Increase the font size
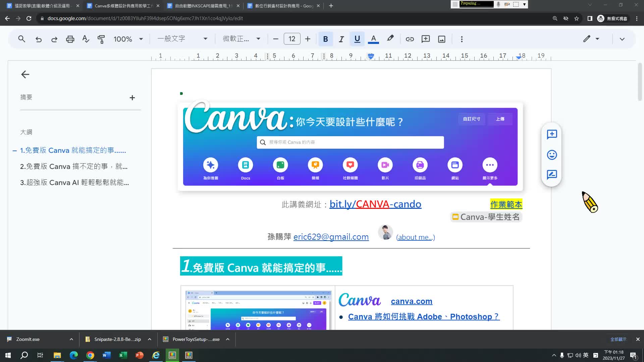This screenshot has width=644, height=362. pyautogui.click(x=308, y=39)
